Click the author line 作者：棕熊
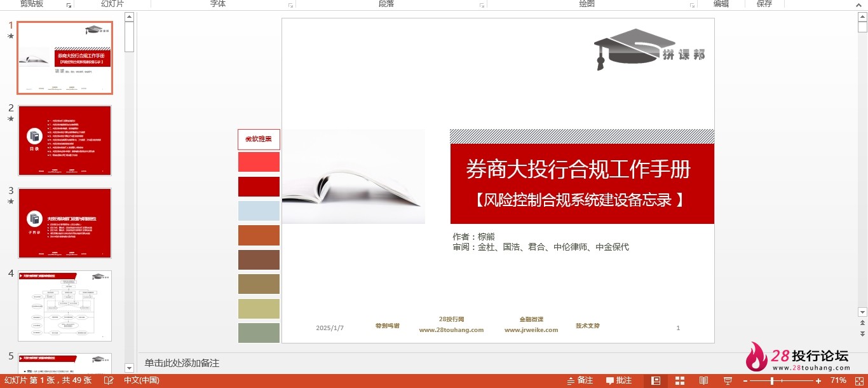The width and height of the screenshot is (868, 388). coord(473,237)
